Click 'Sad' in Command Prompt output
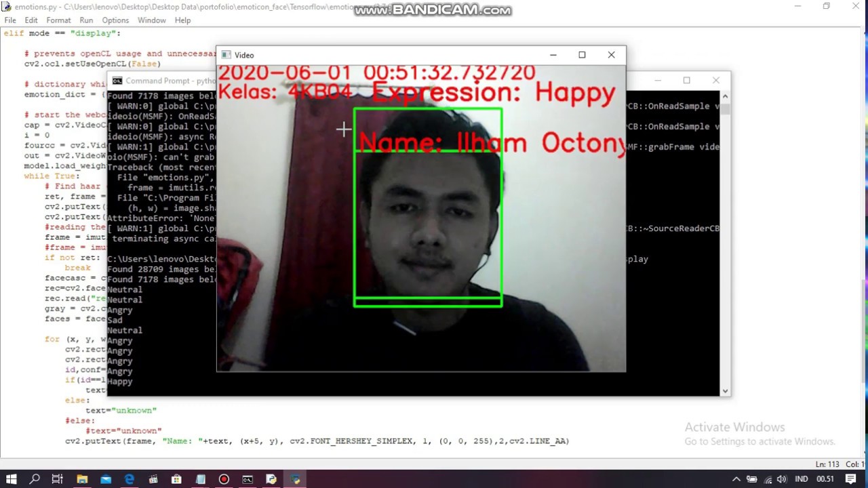Screen dimensions: 868x488 (115, 320)
